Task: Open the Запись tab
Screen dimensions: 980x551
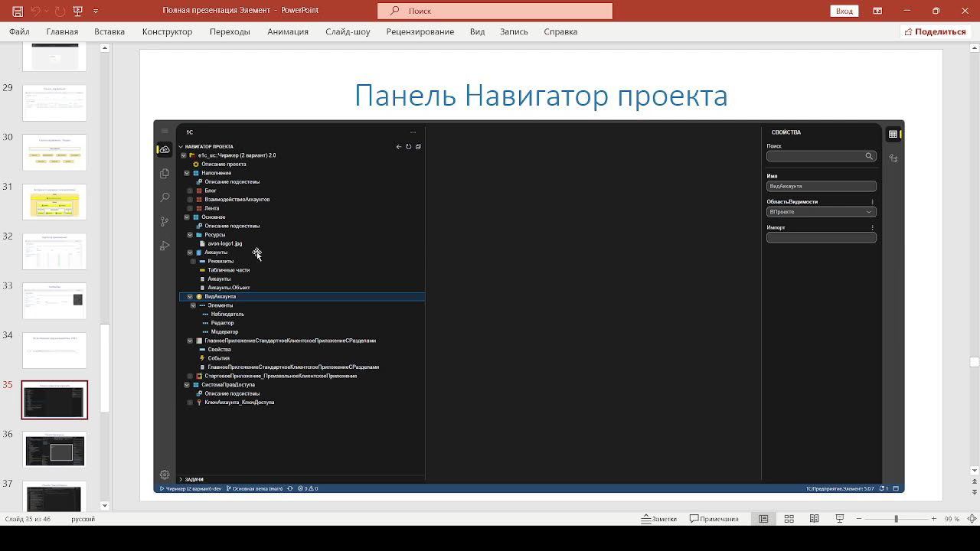Action: [x=514, y=31]
